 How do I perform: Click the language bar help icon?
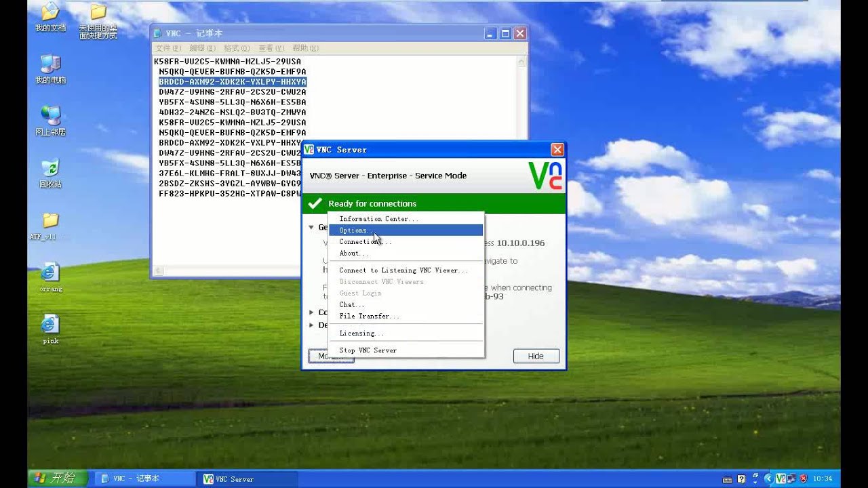(x=741, y=479)
